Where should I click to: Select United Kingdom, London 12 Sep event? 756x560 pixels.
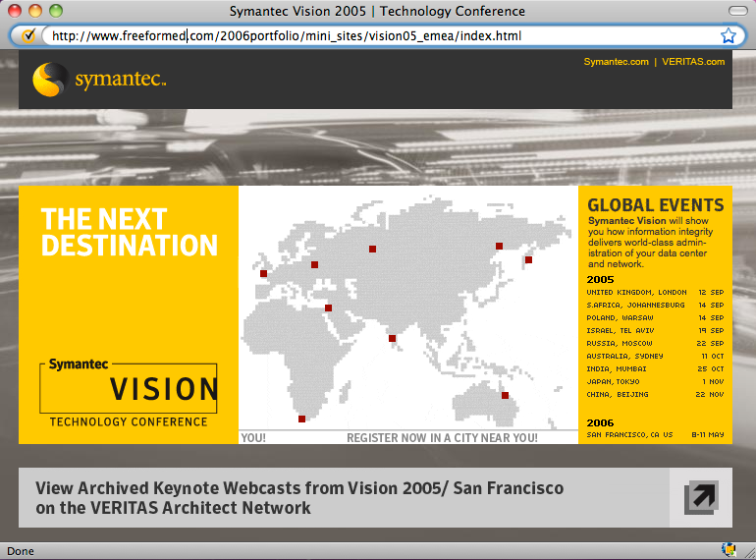[x=655, y=293]
